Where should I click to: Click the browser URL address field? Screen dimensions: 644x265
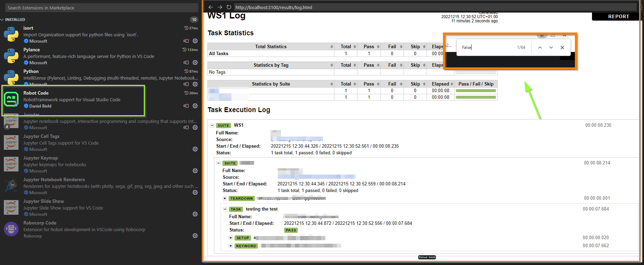click(x=435, y=7)
